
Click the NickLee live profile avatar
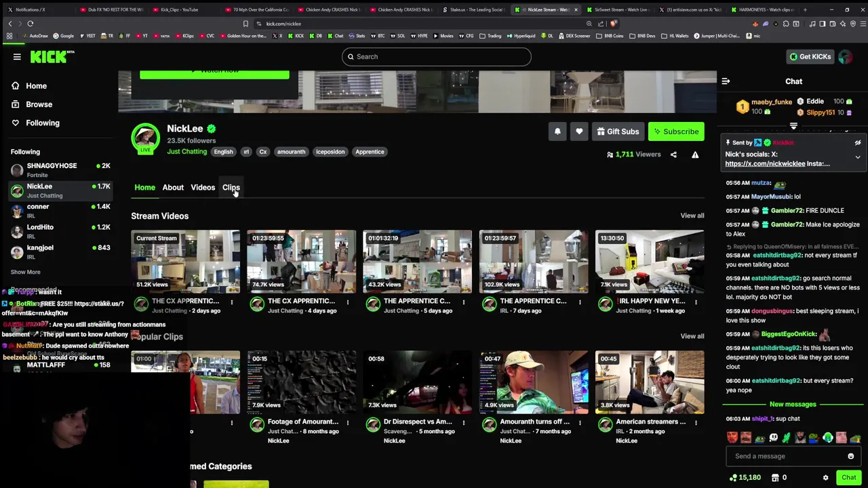click(145, 138)
